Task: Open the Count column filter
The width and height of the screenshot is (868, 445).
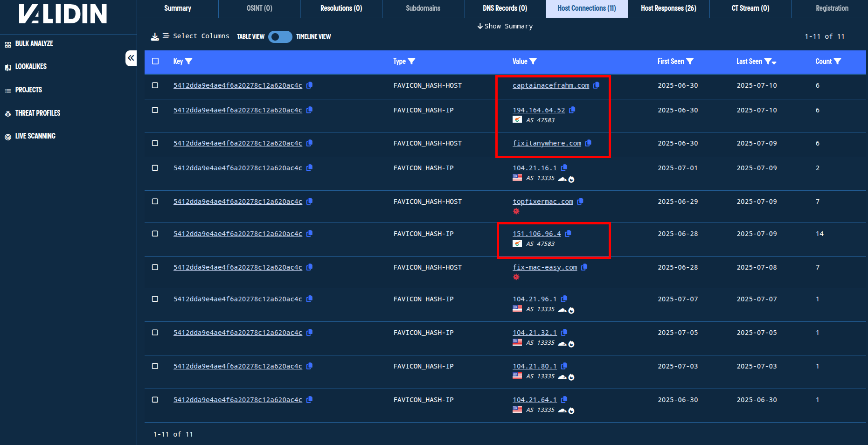Action: [837, 61]
